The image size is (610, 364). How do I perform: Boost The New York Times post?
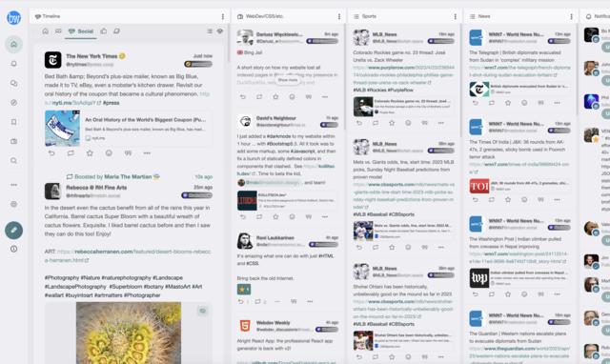(x=71, y=152)
